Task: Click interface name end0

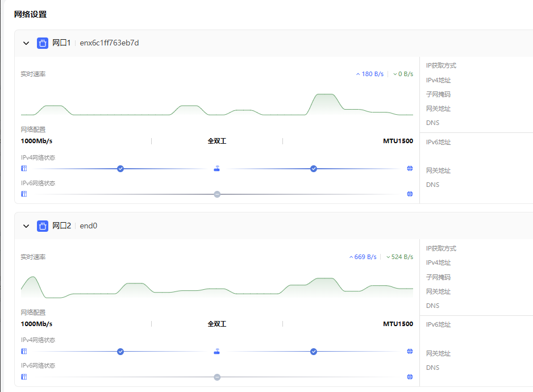Action: tap(89, 226)
